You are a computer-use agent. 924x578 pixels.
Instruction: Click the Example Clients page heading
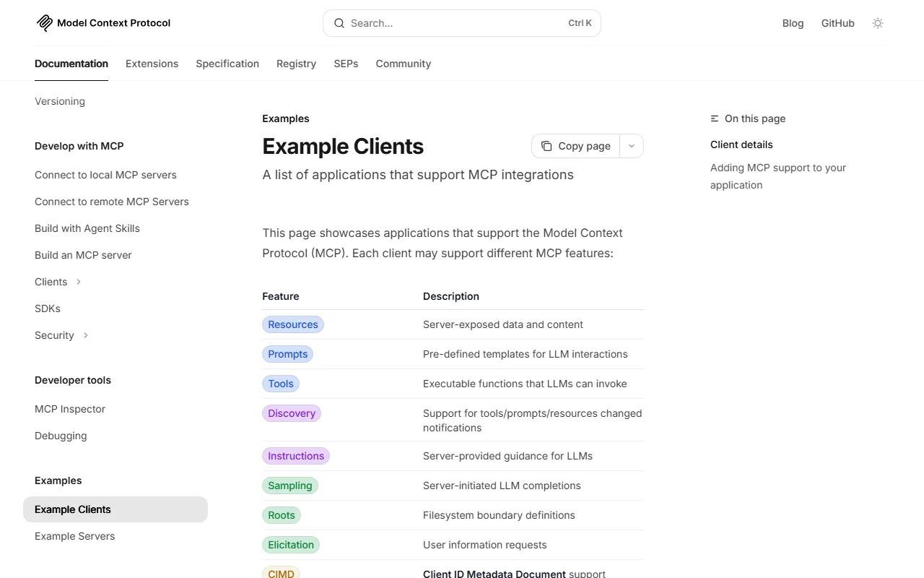(343, 146)
